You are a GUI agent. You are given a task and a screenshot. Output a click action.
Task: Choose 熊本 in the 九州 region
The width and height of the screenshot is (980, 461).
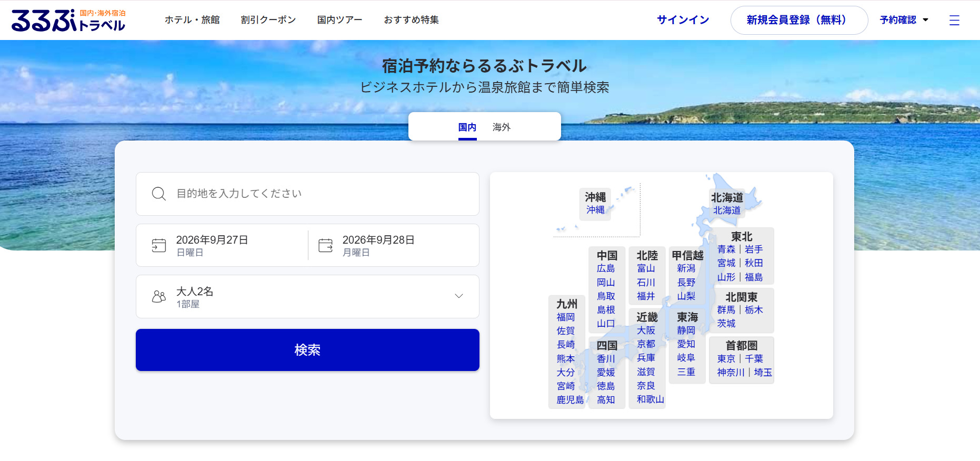566,359
